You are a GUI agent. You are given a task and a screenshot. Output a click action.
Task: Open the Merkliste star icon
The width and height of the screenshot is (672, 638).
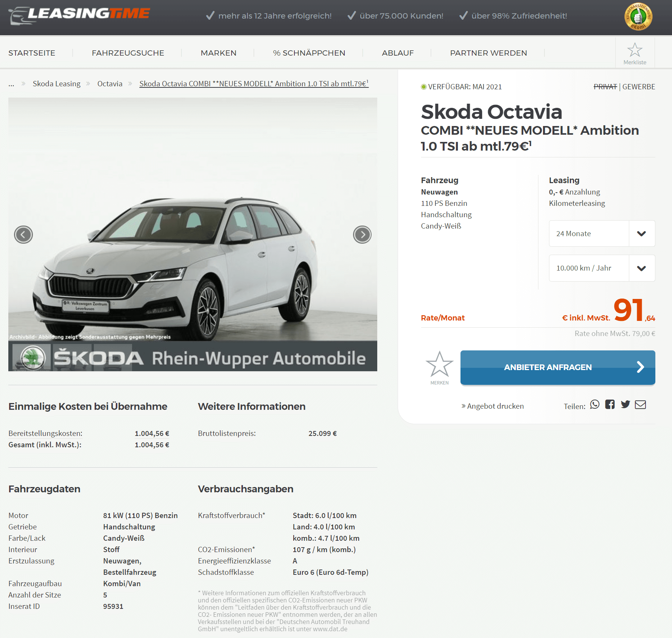pyautogui.click(x=635, y=53)
